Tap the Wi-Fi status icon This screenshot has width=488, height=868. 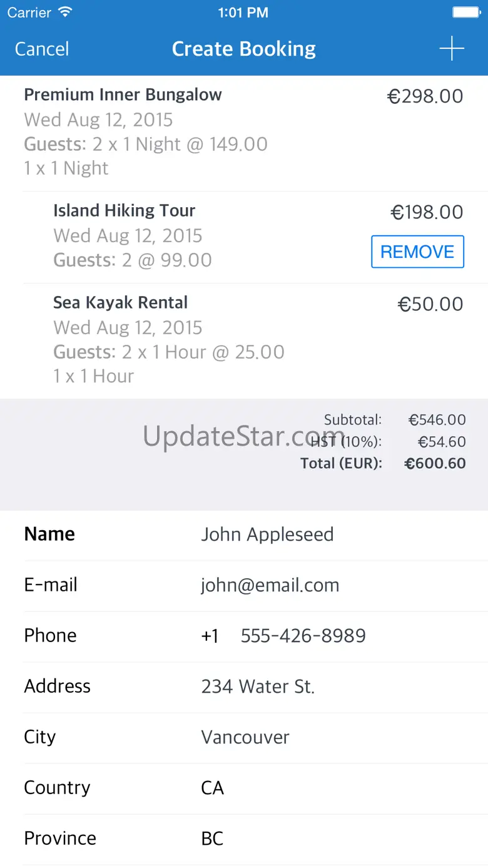coord(64,13)
